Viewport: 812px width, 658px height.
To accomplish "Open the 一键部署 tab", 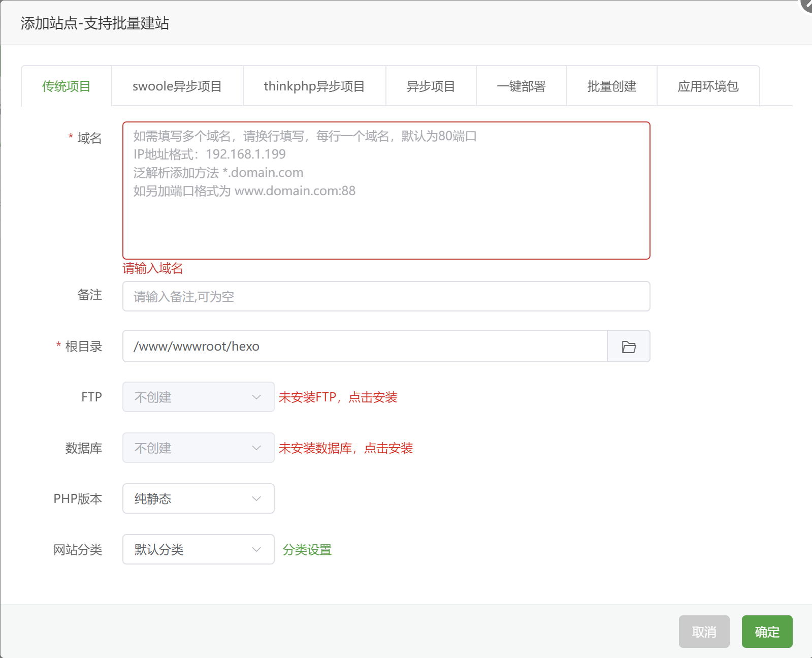I will (522, 86).
